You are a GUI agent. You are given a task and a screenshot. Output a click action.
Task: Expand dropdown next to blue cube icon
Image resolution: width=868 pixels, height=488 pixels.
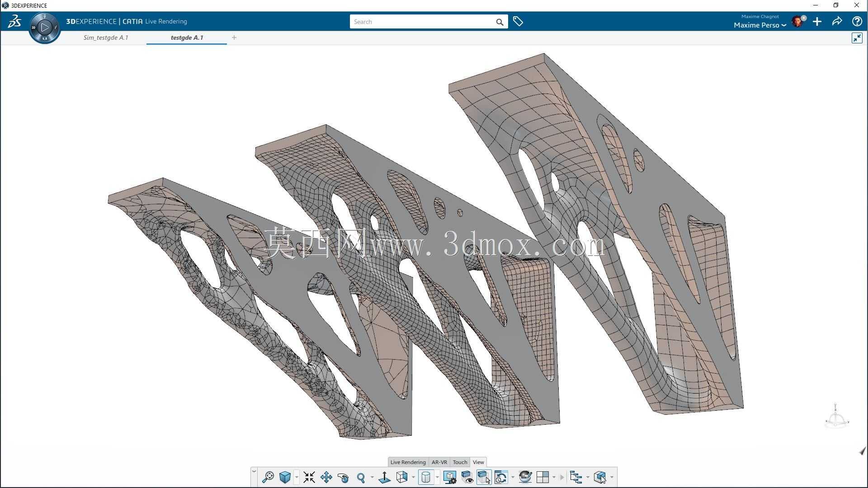pyautogui.click(x=297, y=477)
